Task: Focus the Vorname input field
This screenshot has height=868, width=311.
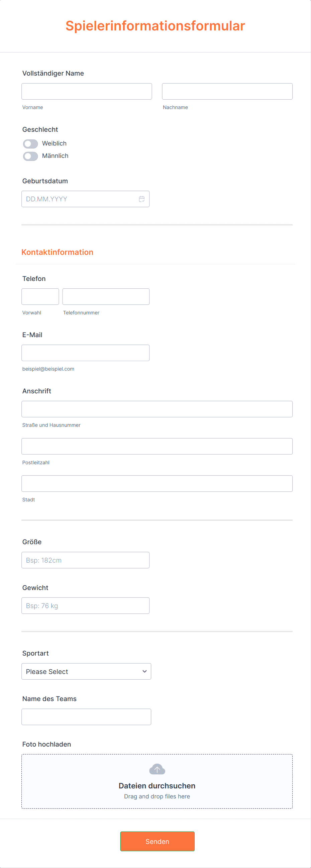Action: (x=87, y=91)
